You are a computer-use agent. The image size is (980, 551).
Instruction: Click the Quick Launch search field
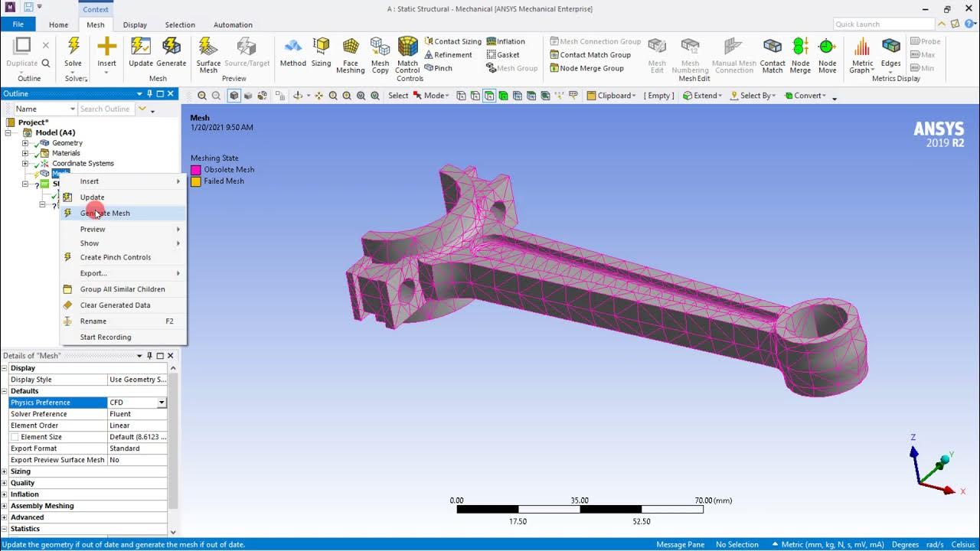coord(884,24)
